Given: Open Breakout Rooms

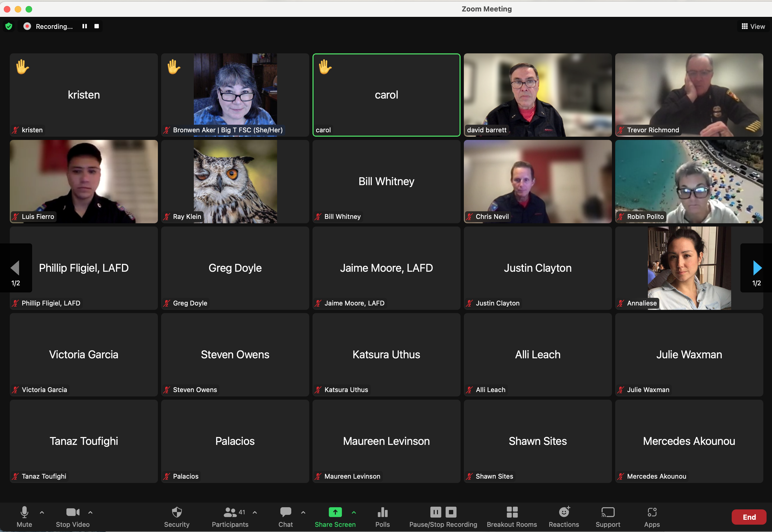Looking at the screenshot, I should (x=512, y=517).
